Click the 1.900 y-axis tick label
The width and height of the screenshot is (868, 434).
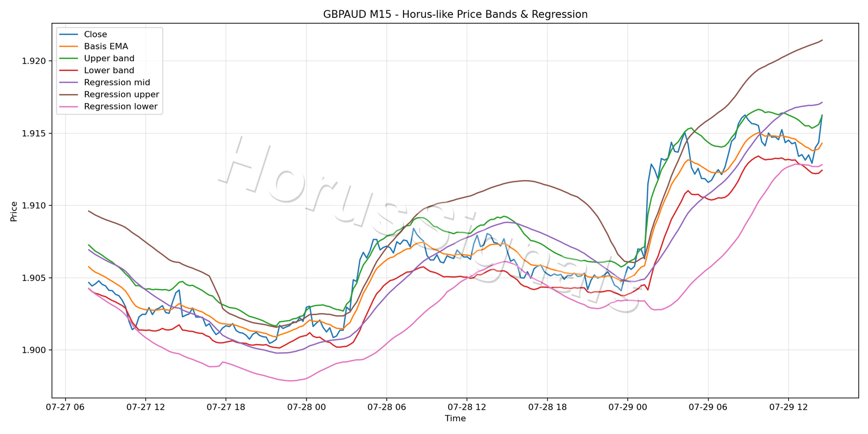tap(34, 350)
